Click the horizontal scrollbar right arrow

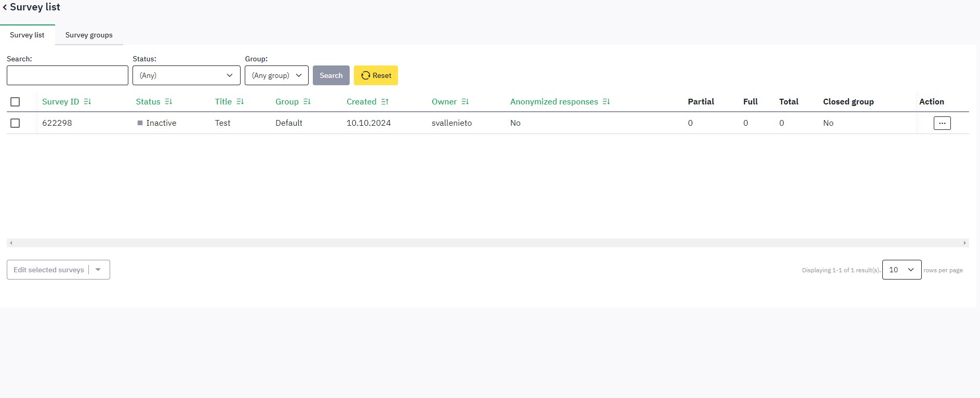tap(965, 243)
